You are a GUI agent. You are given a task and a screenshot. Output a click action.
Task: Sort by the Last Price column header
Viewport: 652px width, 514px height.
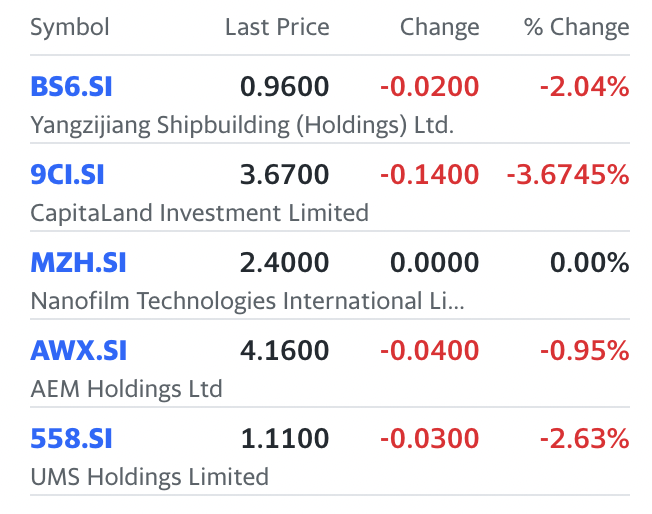[276, 27]
